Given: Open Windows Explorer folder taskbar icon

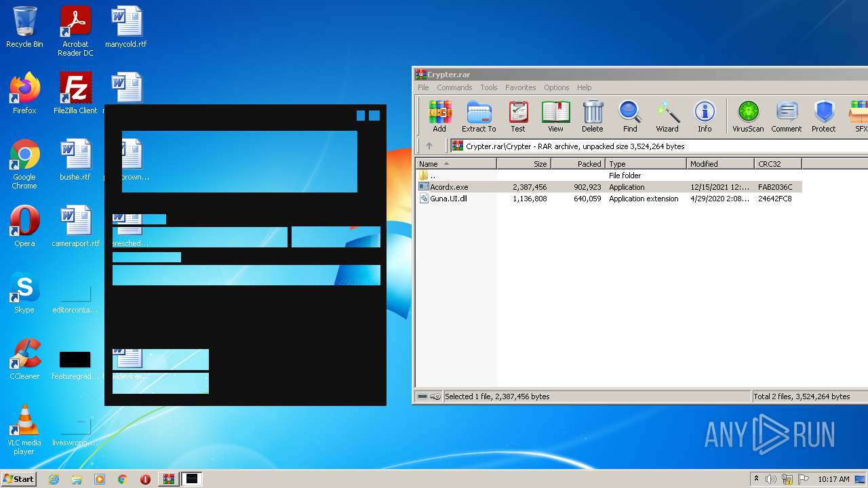Looking at the screenshot, I should click(77, 479).
